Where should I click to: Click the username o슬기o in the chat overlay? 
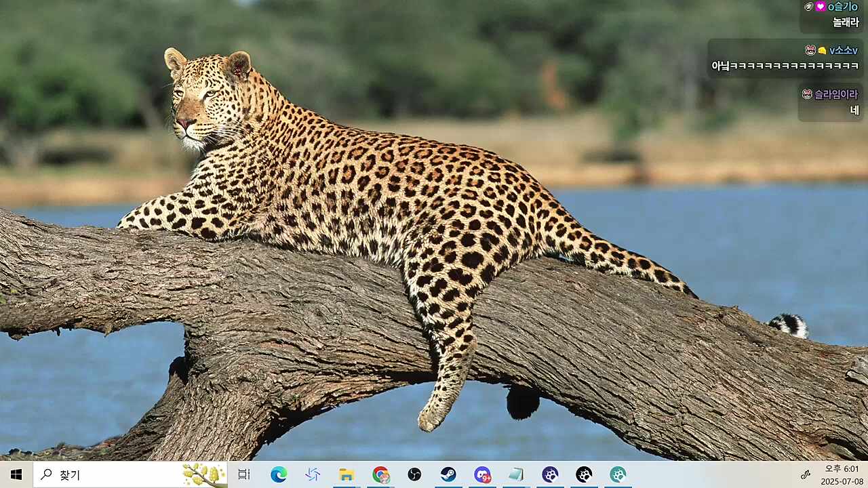click(x=843, y=7)
